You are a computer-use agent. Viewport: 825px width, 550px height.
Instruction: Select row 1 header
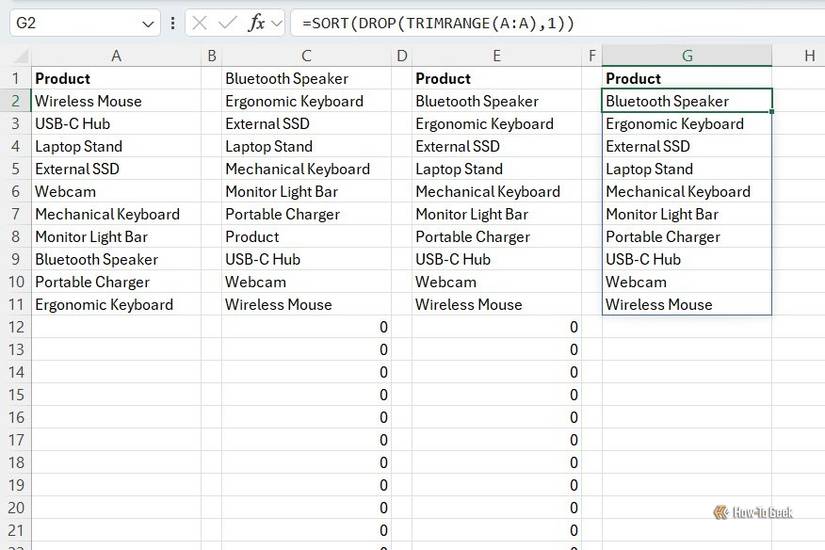point(16,78)
